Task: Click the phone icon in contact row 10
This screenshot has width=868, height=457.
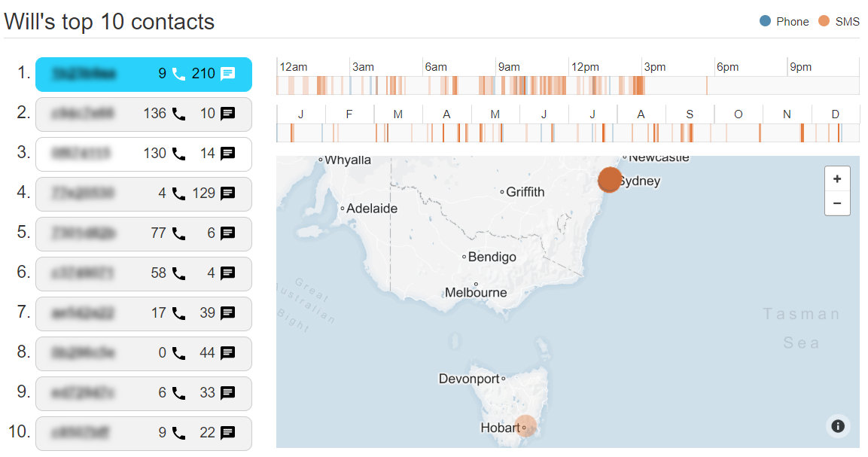Action: (x=178, y=433)
